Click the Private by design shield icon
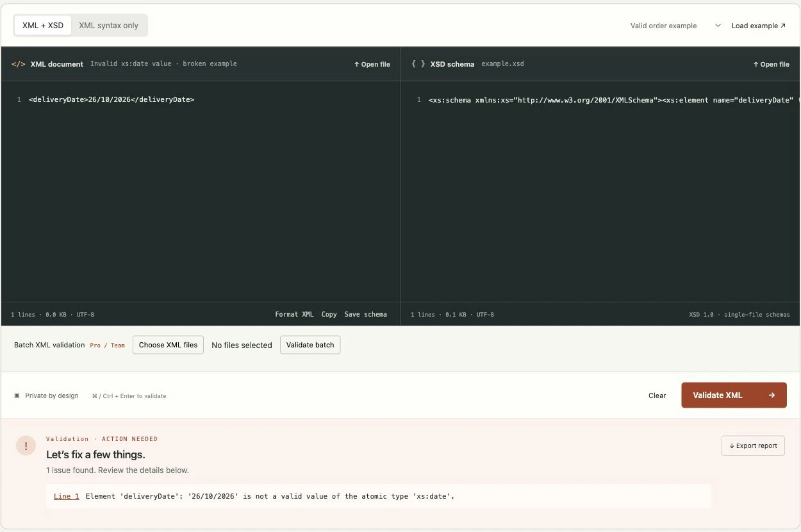801x532 pixels. click(x=17, y=396)
